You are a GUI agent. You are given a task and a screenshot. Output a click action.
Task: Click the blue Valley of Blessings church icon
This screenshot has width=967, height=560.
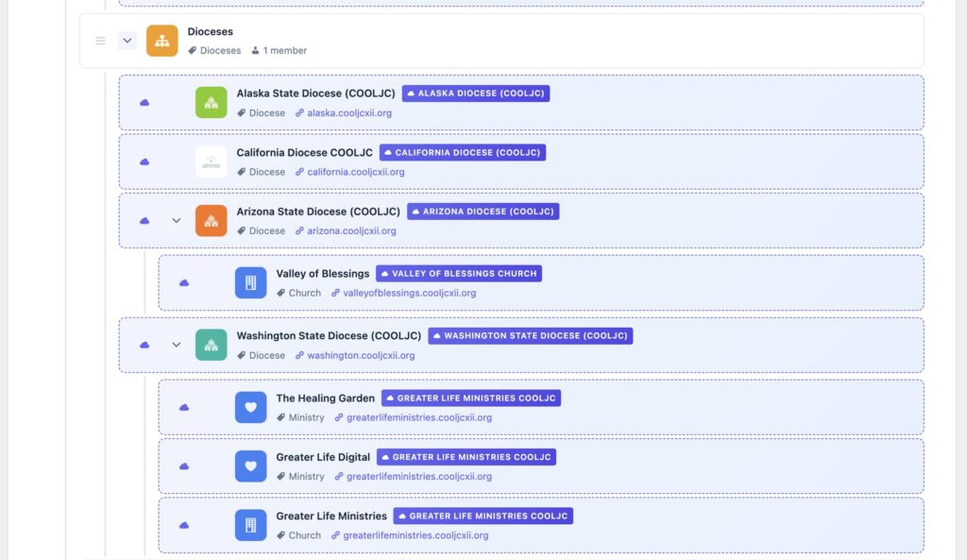pyautogui.click(x=250, y=283)
